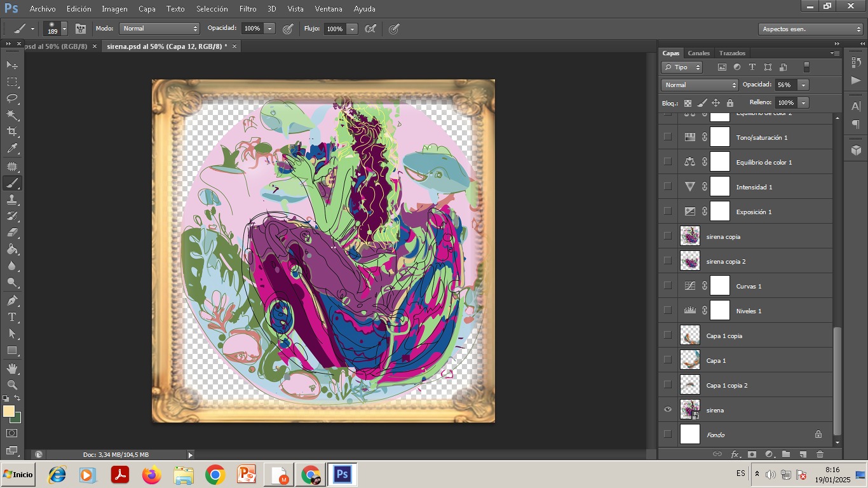The height and width of the screenshot is (488, 868).
Task: Select the Paint Bucket tool
Action: [x=12, y=249]
